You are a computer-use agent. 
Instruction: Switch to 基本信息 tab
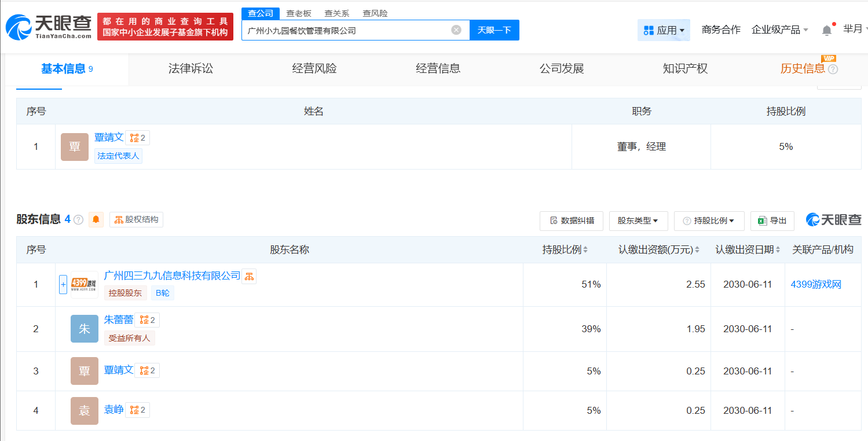coord(67,69)
